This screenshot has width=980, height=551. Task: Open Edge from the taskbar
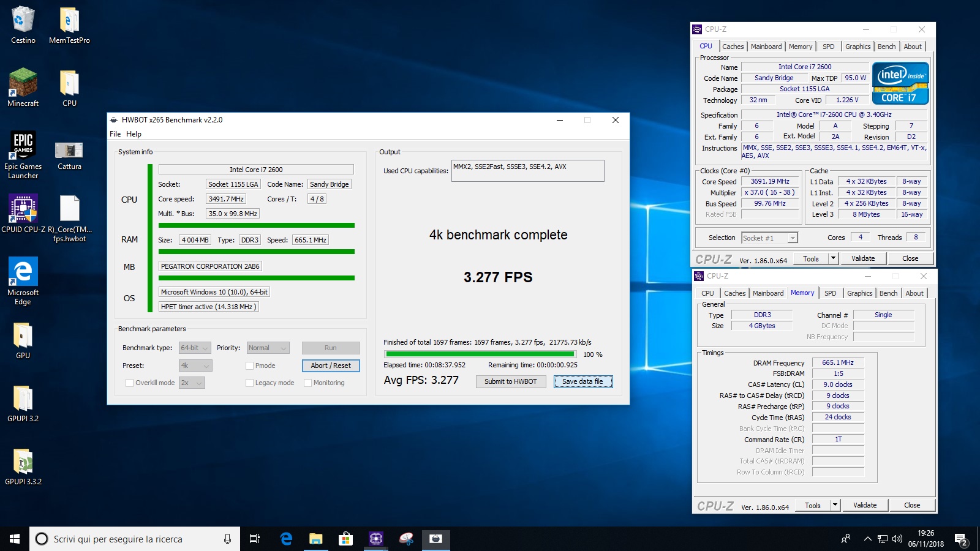pos(285,539)
